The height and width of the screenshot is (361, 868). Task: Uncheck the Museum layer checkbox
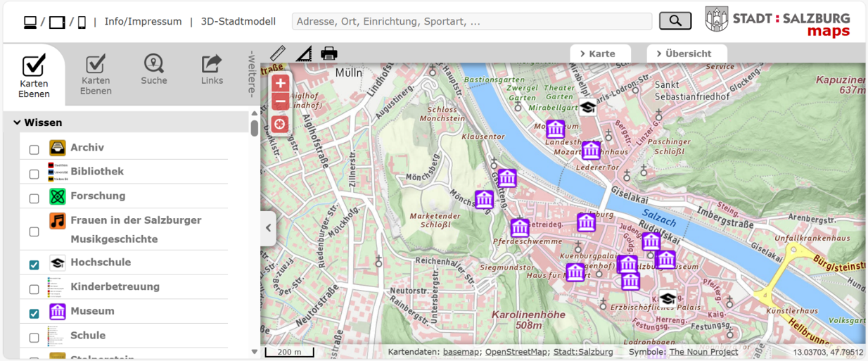34,313
